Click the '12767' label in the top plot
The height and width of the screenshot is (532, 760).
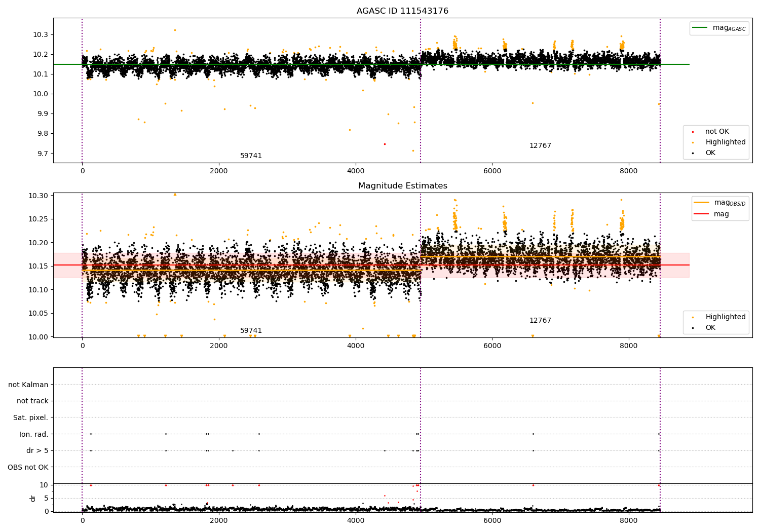pos(540,146)
